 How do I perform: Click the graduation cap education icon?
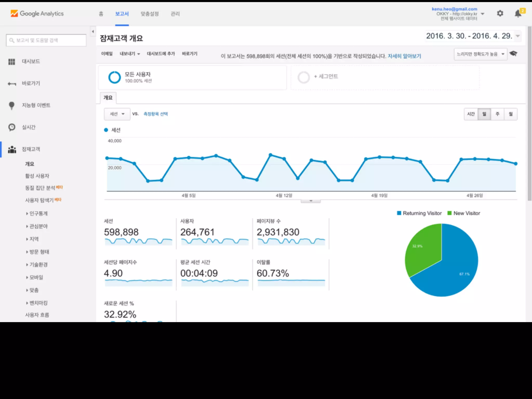pos(513,54)
